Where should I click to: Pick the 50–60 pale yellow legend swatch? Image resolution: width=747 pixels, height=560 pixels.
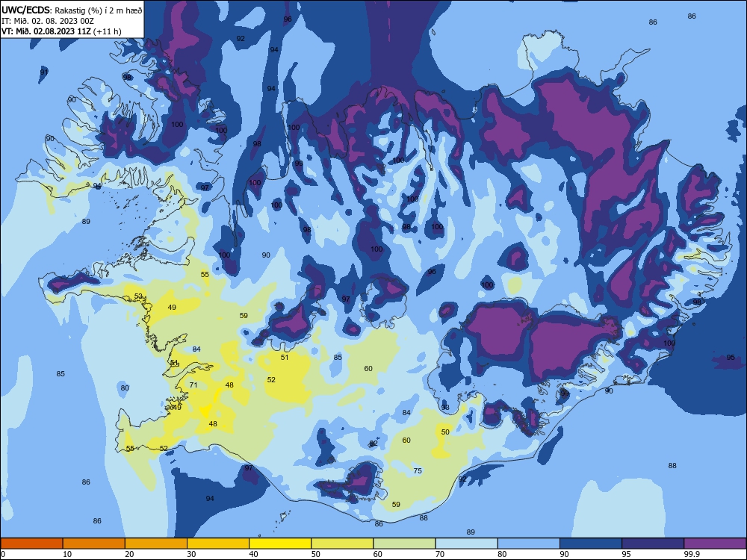point(342,544)
